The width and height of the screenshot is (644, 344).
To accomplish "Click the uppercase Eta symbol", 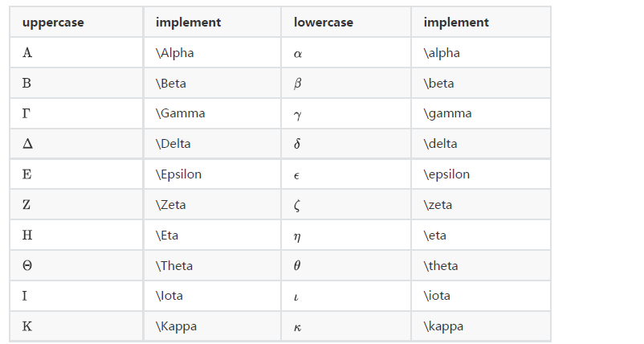I will [x=27, y=235].
